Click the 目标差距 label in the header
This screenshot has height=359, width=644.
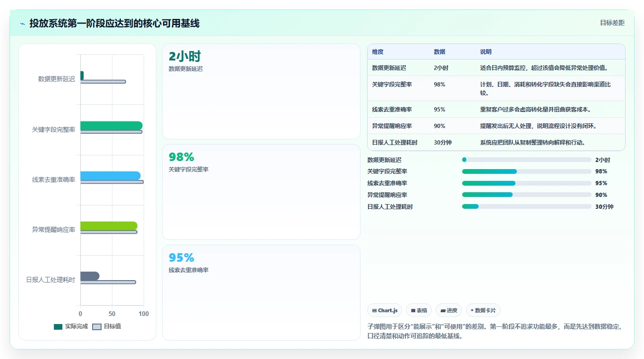pyautogui.click(x=612, y=23)
